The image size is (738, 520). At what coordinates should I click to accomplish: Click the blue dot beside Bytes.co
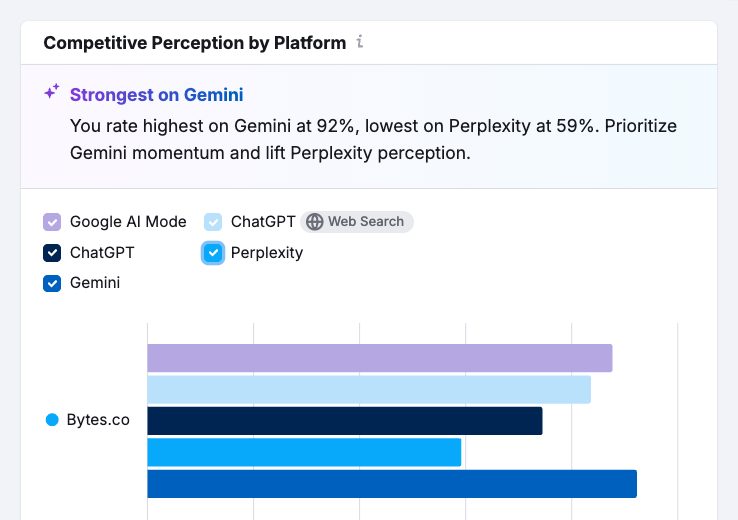(53, 420)
